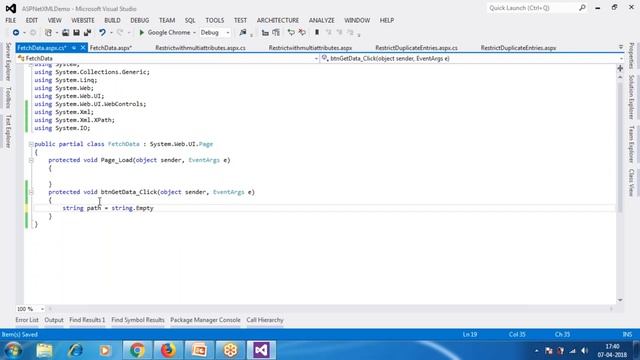Open the FILE menu
This screenshot has height=360, width=640.
coord(11,20)
